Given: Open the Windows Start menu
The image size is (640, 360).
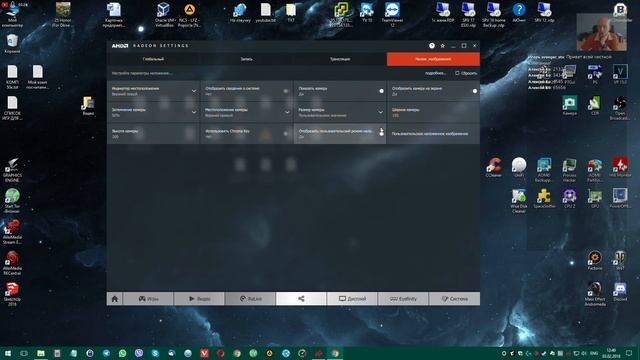Looking at the screenshot, I should click(x=7, y=353).
